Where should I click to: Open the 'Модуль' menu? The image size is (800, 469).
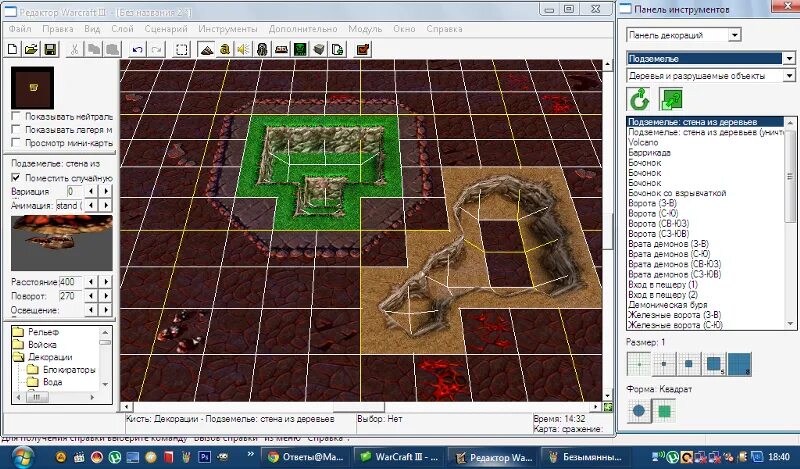(365, 29)
